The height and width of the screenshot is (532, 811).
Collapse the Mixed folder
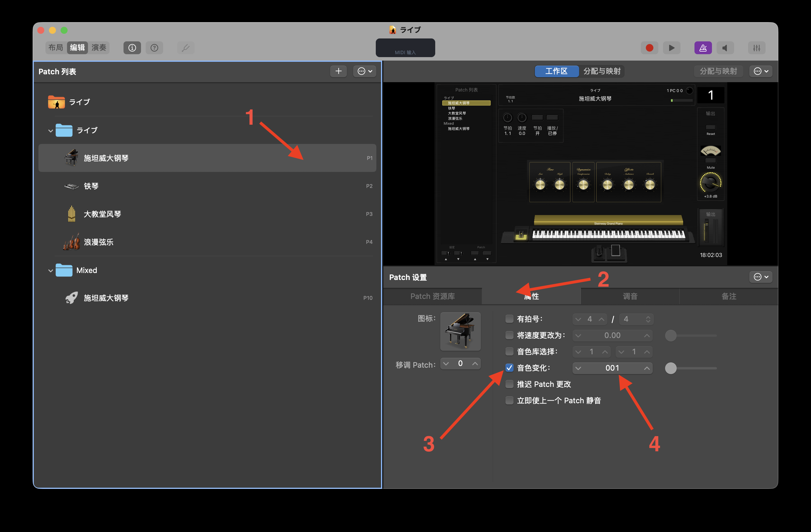50,270
